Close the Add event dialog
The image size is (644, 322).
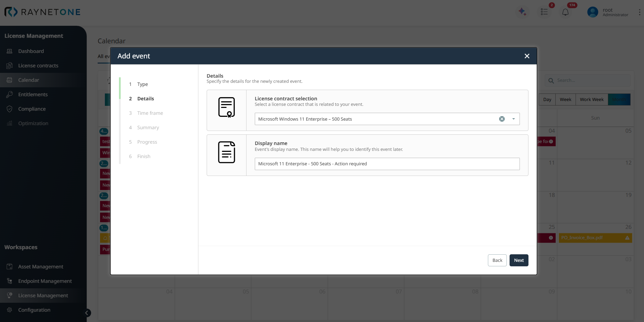pos(527,56)
